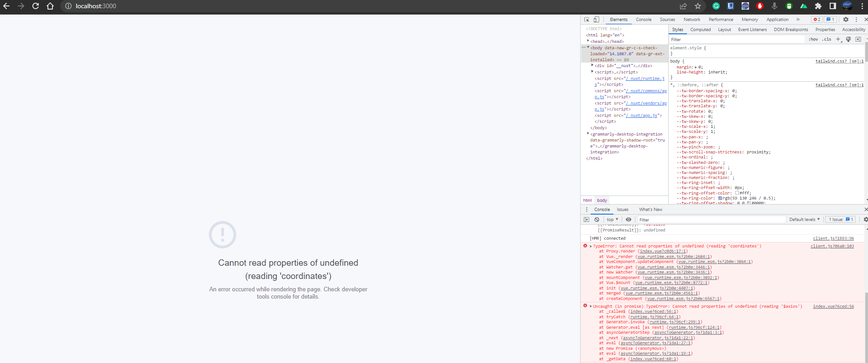The image size is (868, 363).
Task: Switch to the top Console panel tab
Action: point(644,20)
